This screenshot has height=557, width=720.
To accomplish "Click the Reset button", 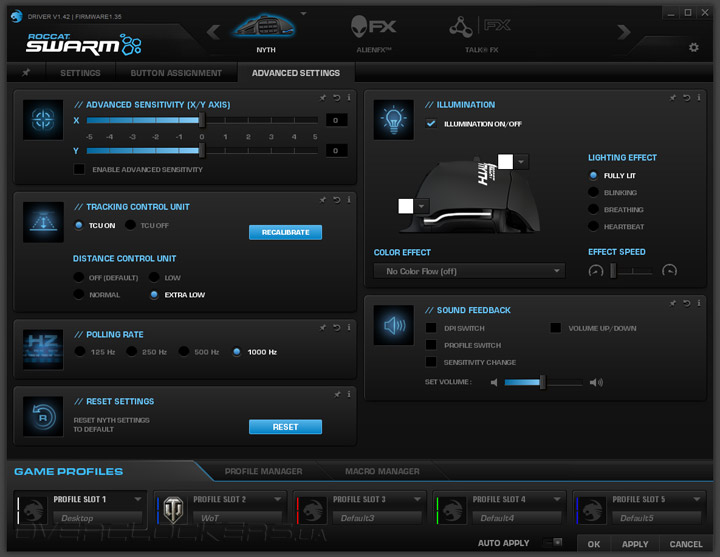I will [285, 427].
